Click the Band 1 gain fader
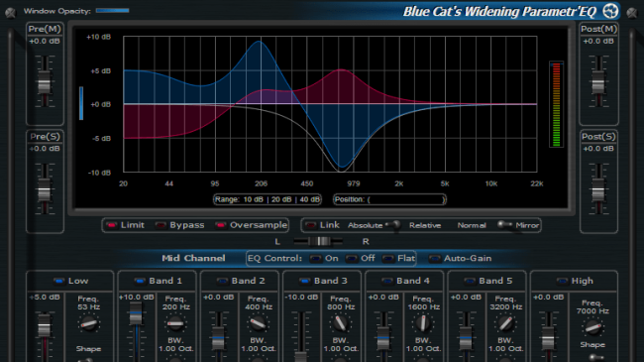This screenshot has width=644, height=362. [136, 314]
